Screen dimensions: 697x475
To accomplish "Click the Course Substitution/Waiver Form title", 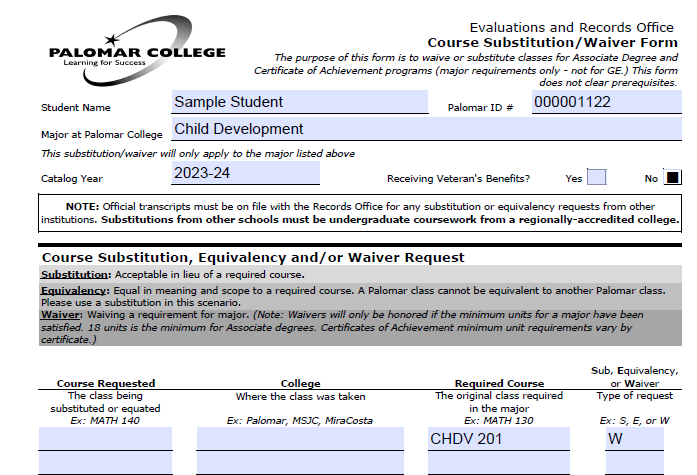I will [x=552, y=43].
